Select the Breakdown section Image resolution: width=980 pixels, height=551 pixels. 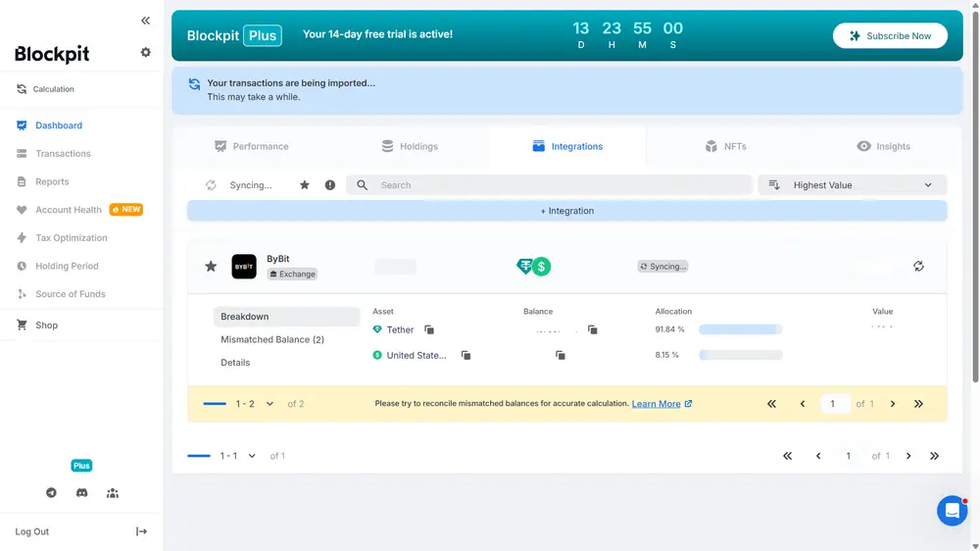[x=287, y=317]
